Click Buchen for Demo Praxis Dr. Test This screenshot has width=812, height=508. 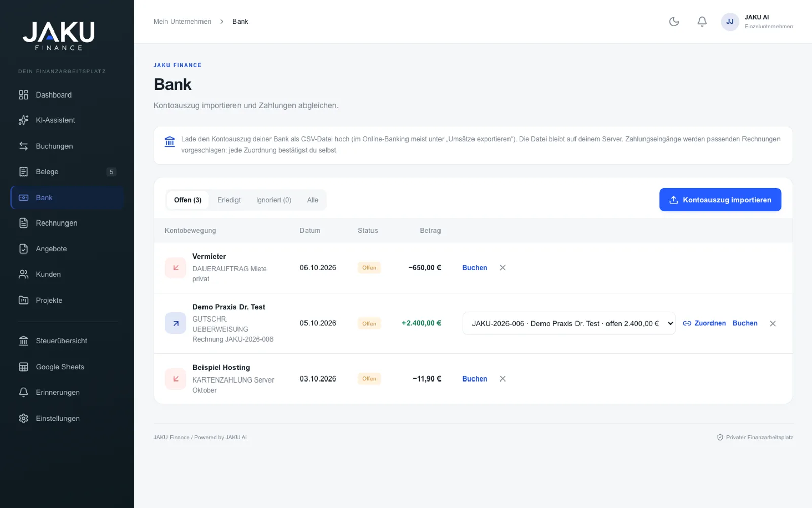pos(745,323)
